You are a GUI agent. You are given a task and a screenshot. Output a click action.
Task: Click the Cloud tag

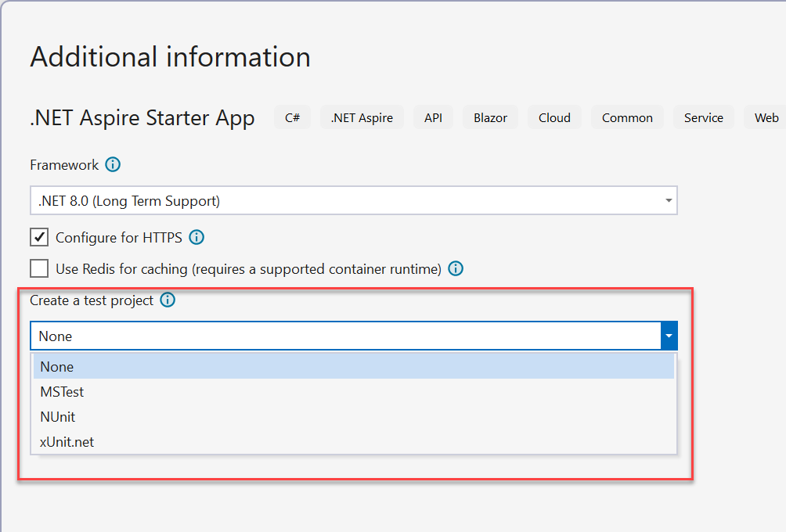coord(554,117)
